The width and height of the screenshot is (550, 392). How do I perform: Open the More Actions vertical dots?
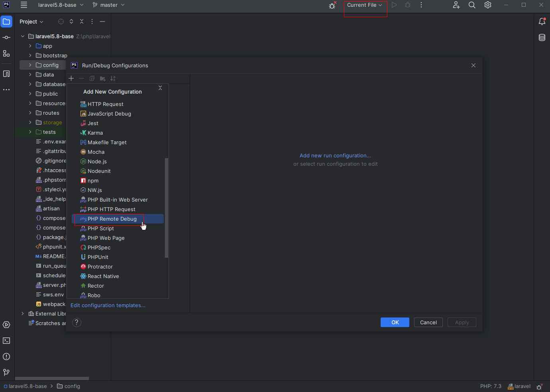[421, 5]
